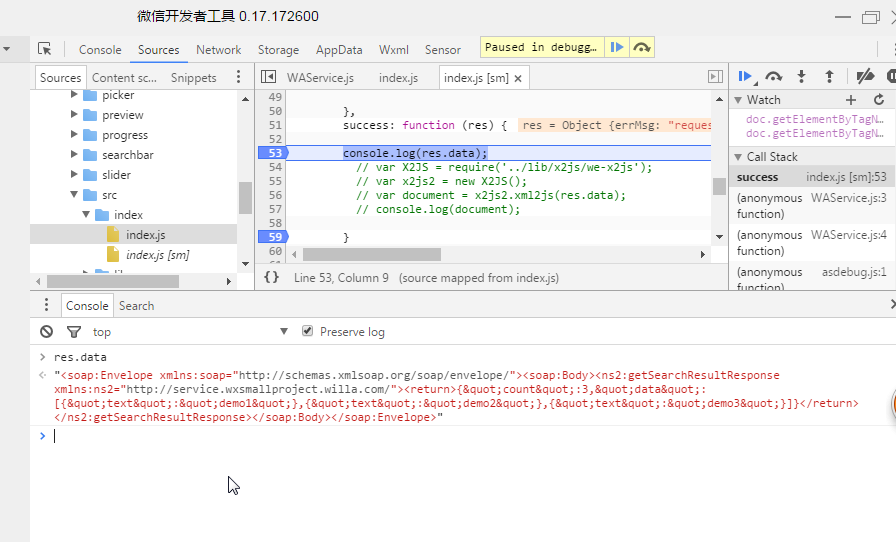Switch to the Console main tab
Image resolution: width=896 pixels, height=542 pixels.
(100, 50)
